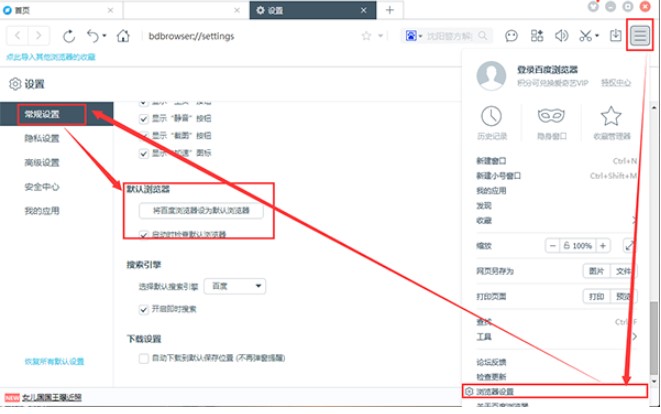This screenshot has width=661, height=414.
Task: Open a new tab with plus button
Action: click(390, 10)
